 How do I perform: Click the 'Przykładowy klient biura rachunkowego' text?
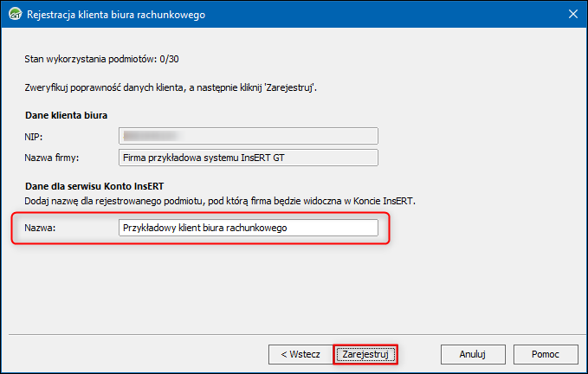click(205, 228)
